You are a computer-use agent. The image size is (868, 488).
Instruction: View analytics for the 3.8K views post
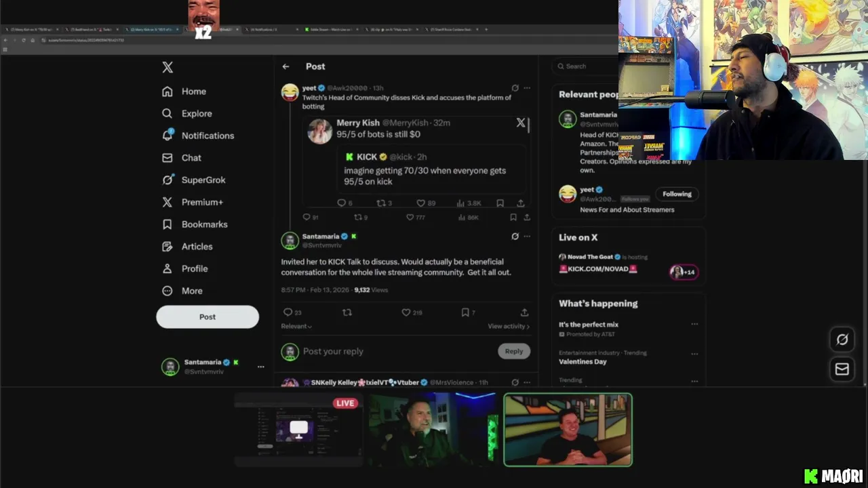(x=470, y=203)
